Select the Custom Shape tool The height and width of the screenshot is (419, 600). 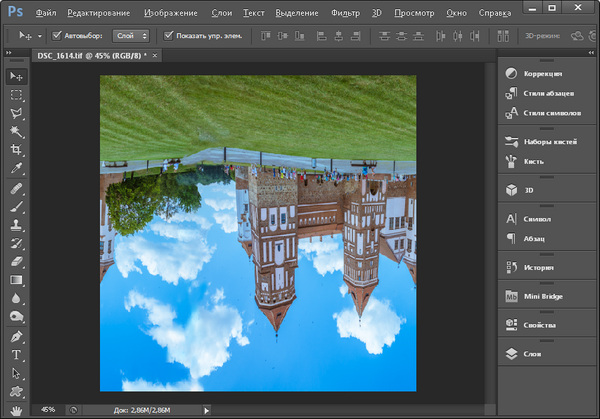tap(16, 391)
